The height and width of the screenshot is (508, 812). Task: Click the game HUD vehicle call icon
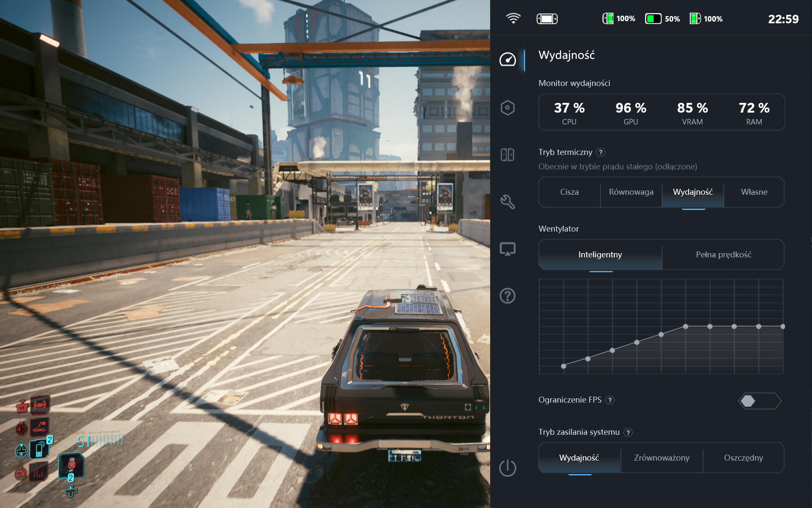(39, 428)
